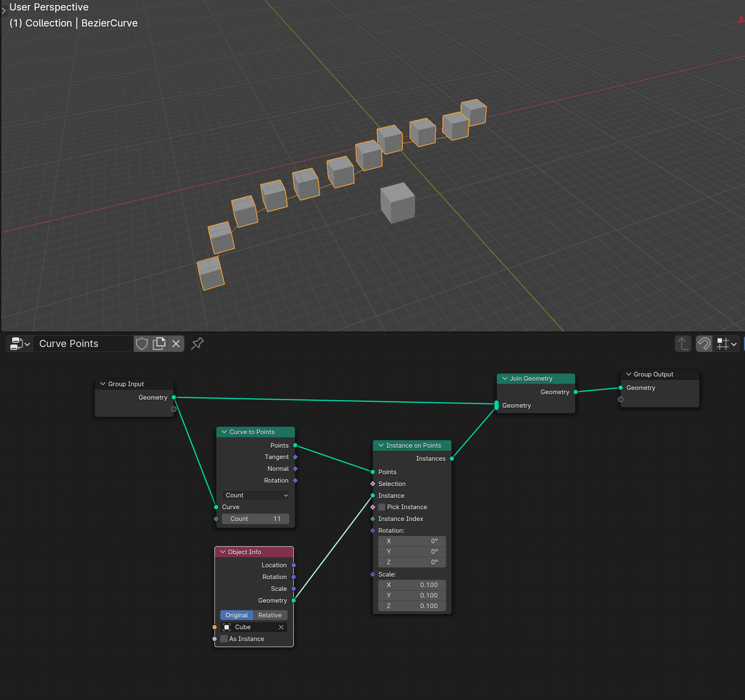Select the Original tab
Screen dimensions: 745x700
coord(236,615)
